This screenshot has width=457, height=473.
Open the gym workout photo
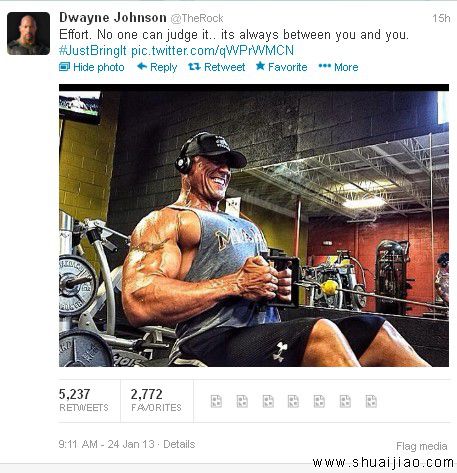click(254, 226)
